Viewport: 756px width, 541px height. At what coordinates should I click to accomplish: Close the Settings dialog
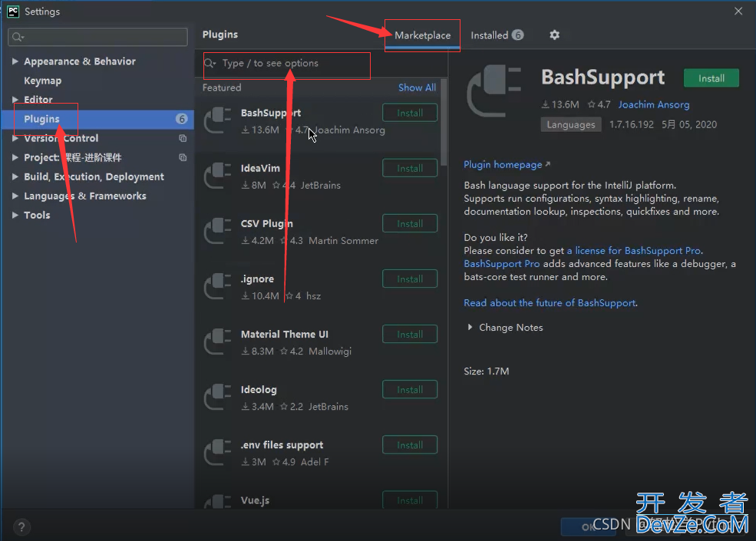738,11
